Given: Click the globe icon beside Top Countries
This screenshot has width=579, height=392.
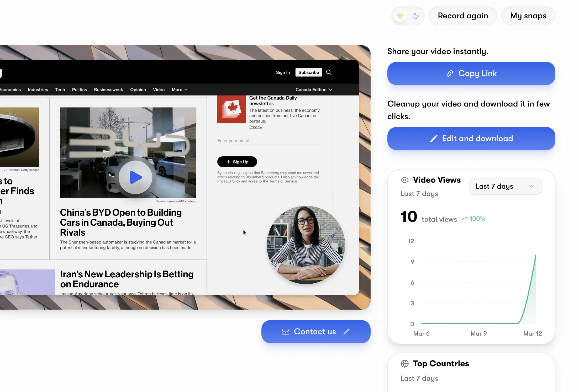Looking at the screenshot, I should tap(405, 364).
